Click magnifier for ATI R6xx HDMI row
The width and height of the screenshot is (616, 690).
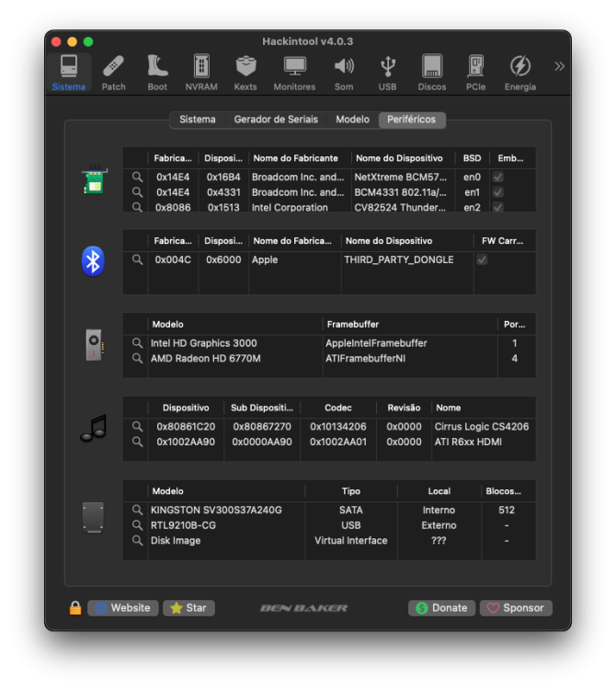(x=138, y=442)
